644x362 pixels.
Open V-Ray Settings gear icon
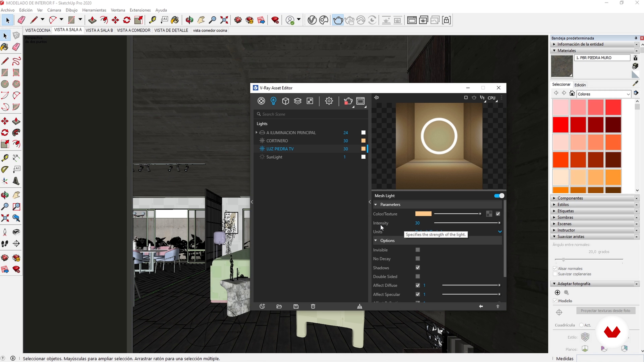point(329,101)
